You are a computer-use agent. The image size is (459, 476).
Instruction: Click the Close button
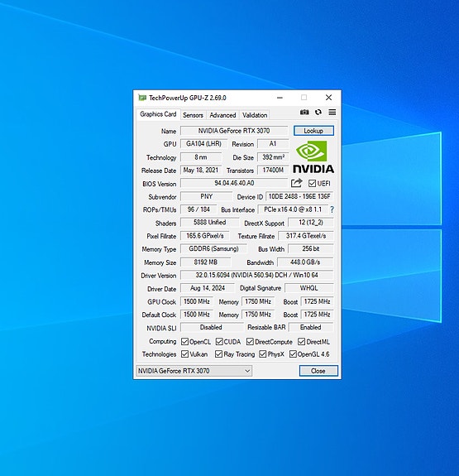(x=318, y=371)
